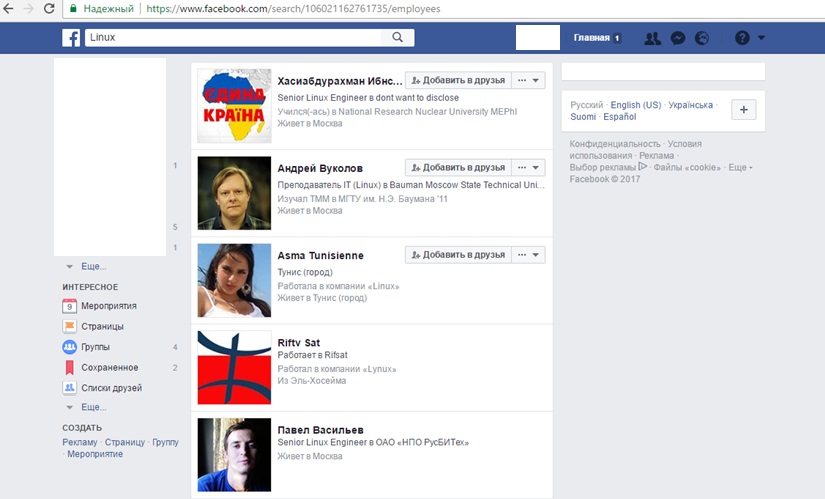This screenshot has height=499, width=825.
Task: Create Рекламу link
Action: click(80, 442)
